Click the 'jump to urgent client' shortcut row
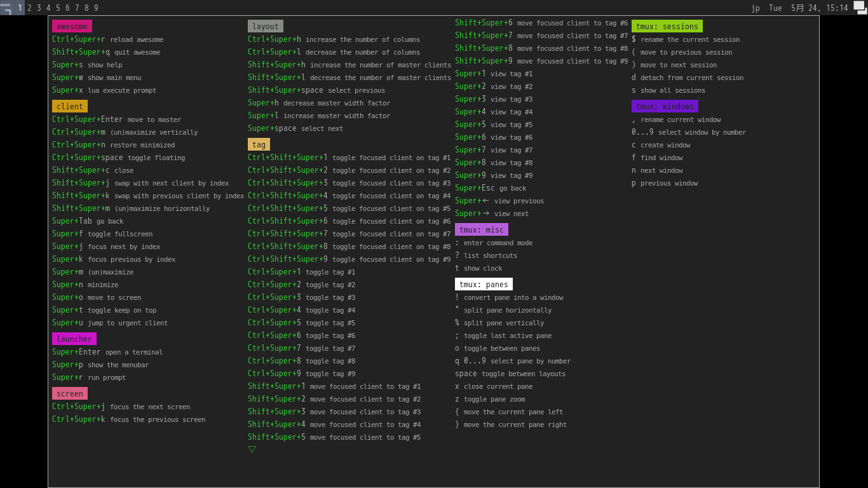The height and width of the screenshot is (488, 868). tap(110, 323)
